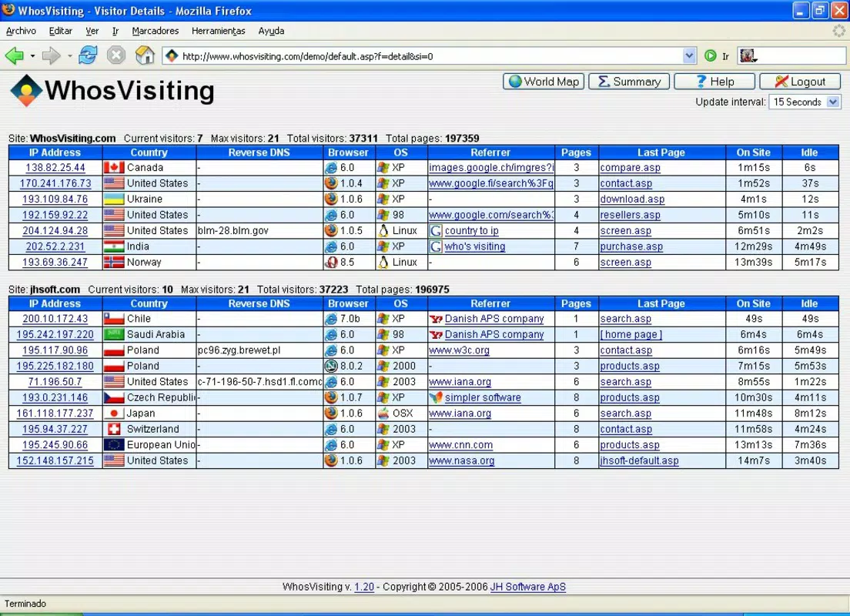Click the Norway flag icon
Viewport: 850px width, 616px height.
click(x=114, y=262)
